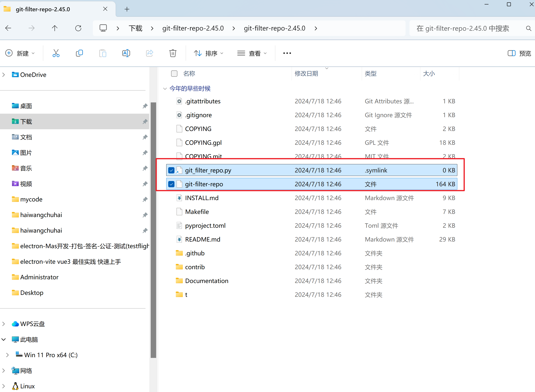The height and width of the screenshot is (392, 535).
Task: Open a new tab with plus button
Action: pos(127,9)
